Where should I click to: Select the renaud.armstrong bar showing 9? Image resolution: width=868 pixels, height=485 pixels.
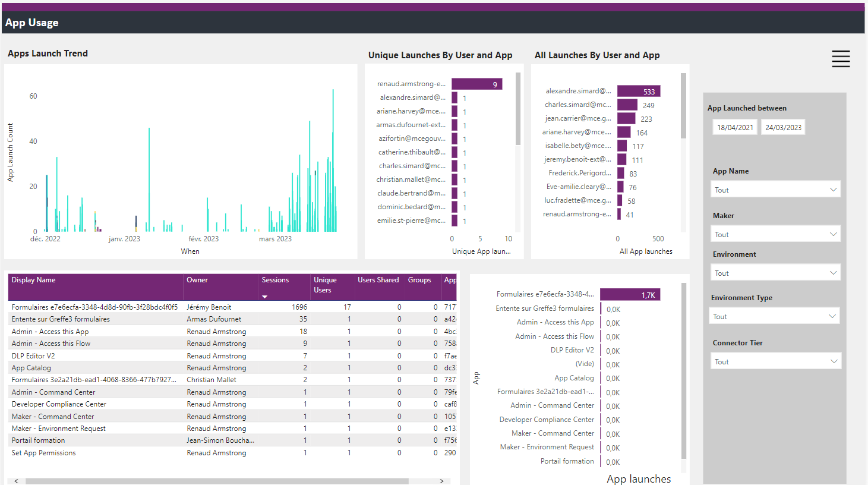pyautogui.click(x=477, y=84)
